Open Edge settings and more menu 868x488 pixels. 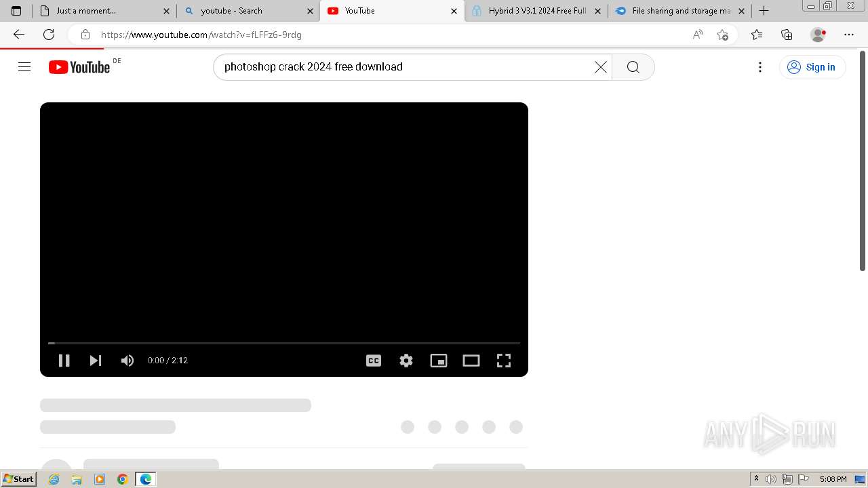(849, 35)
